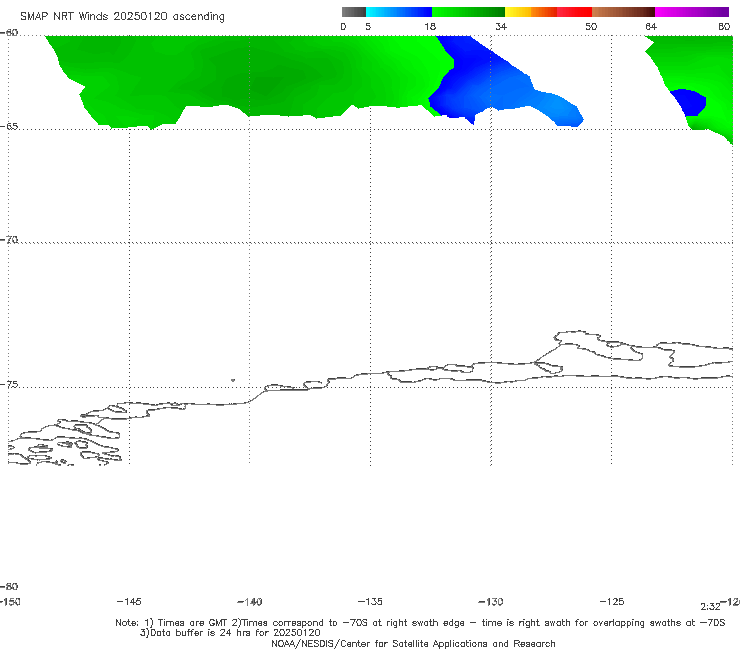The image size is (740, 650).
Task: Click the latitude label '-75'
Action: click(x=9, y=385)
